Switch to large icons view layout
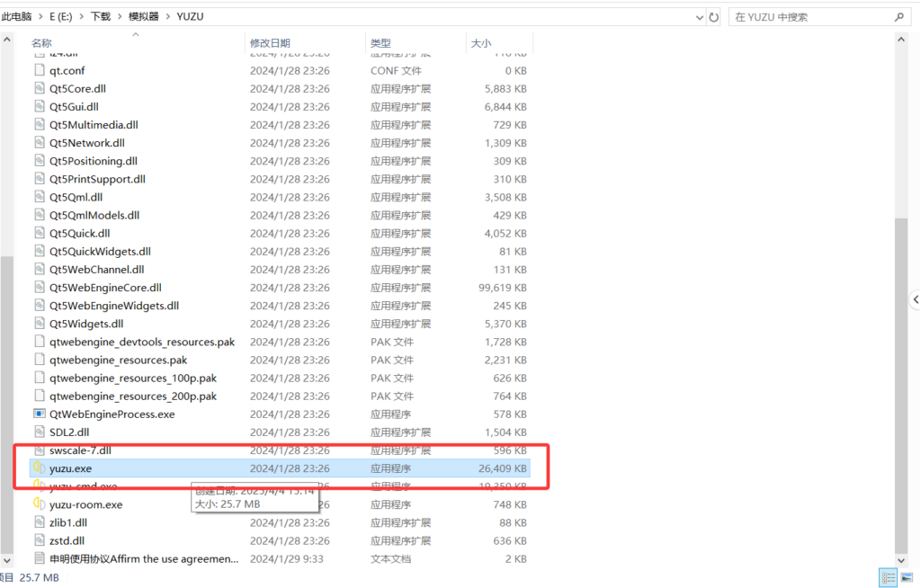 (x=907, y=577)
